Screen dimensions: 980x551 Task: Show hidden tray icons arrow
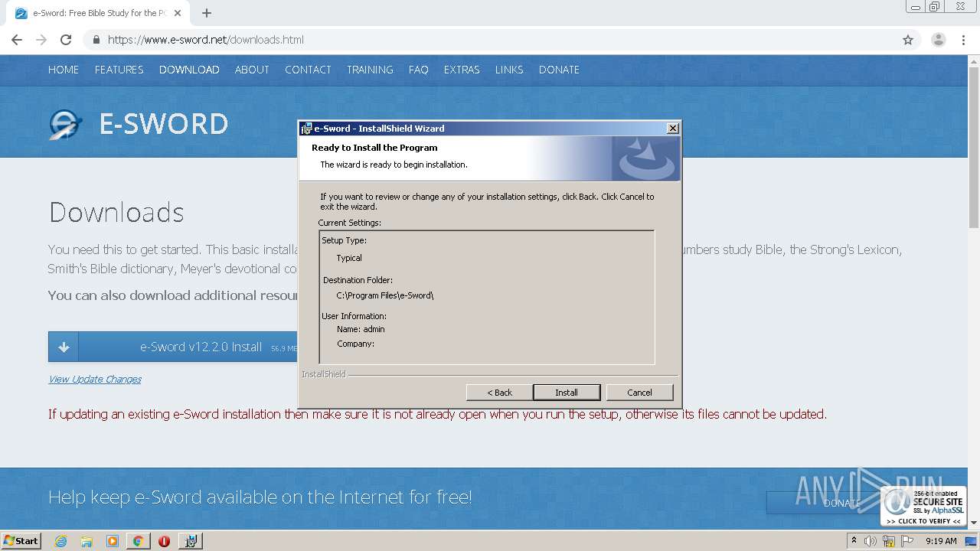tap(854, 540)
